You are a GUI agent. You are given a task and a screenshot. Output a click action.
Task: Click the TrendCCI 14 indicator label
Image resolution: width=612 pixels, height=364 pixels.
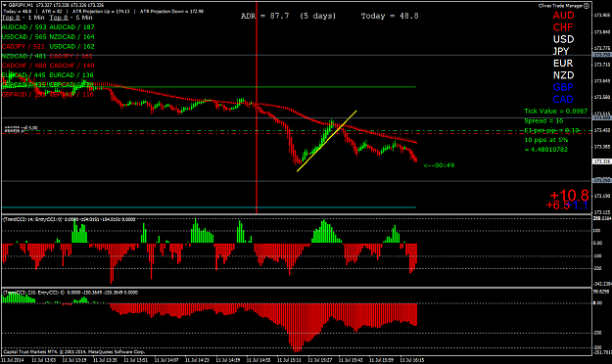69,219
